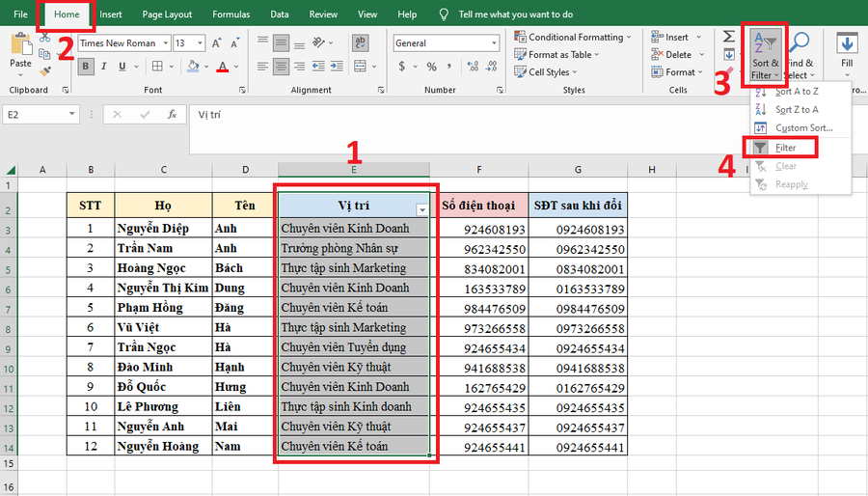868x496 pixels.
Task: Open the Home ribbon tab
Action: [x=67, y=14]
